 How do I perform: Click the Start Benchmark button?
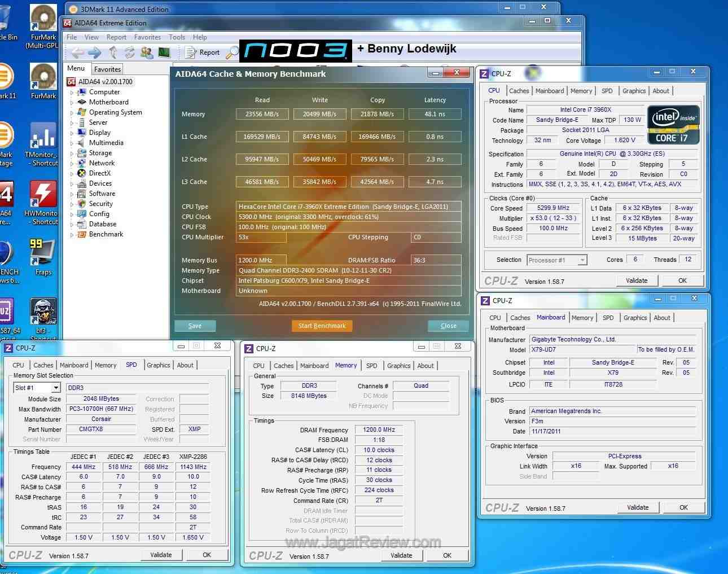coord(322,326)
